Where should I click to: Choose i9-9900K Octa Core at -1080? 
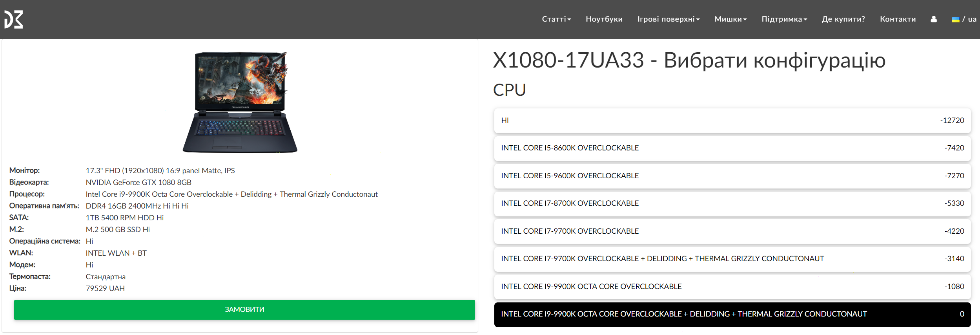pyautogui.click(x=732, y=287)
